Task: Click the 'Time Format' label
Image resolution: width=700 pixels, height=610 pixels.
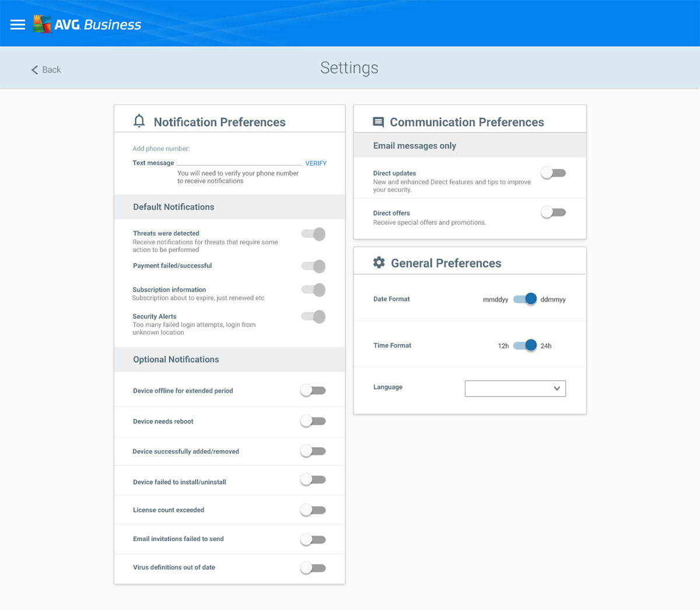Action: 392,346
